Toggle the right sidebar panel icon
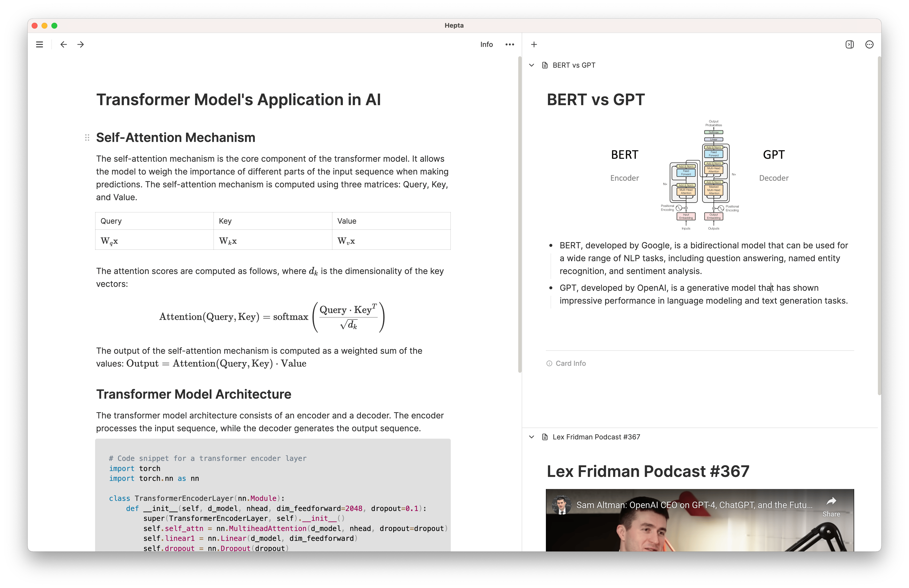Screen dimensions: 909x588 tap(849, 45)
